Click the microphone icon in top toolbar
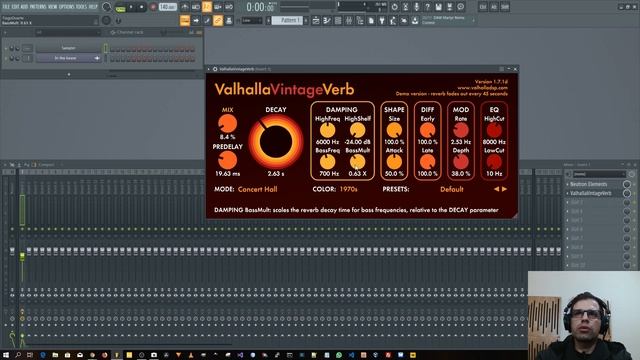 [x=416, y=7]
